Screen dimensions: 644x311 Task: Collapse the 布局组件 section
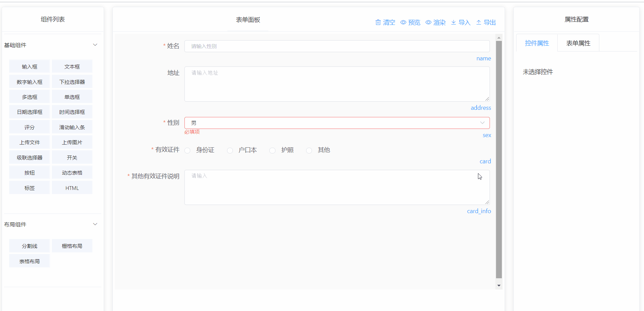[x=95, y=224]
